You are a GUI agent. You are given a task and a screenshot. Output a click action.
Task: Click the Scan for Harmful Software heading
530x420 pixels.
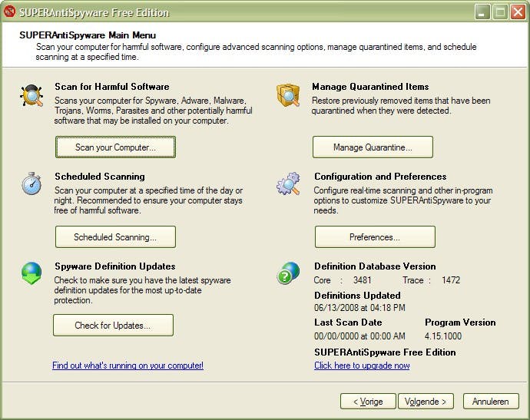tap(112, 87)
